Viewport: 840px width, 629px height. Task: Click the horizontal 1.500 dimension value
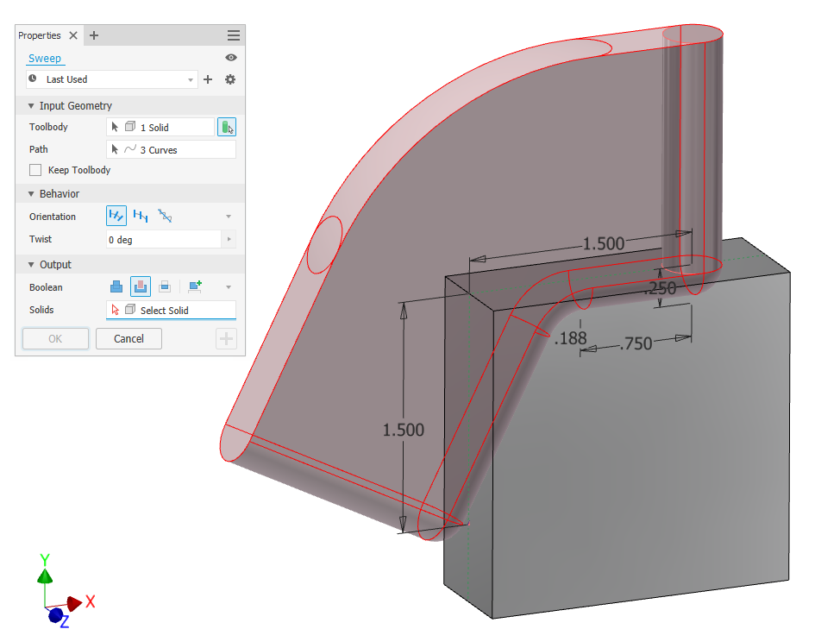tap(603, 244)
